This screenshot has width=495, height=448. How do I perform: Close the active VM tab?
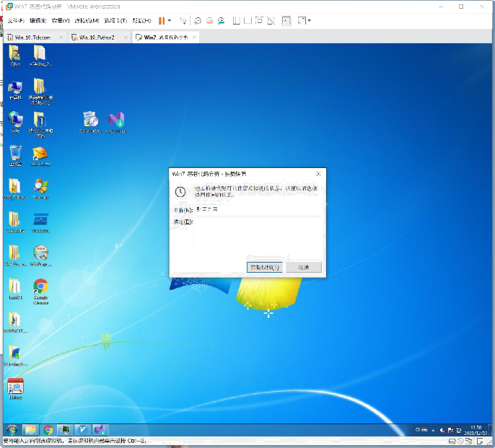pyautogui.click(x=194, y=37)
